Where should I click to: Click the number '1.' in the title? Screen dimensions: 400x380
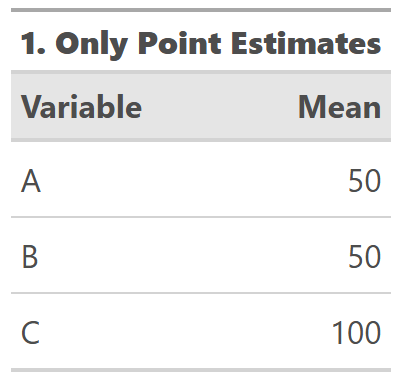[x=33, y=43]
